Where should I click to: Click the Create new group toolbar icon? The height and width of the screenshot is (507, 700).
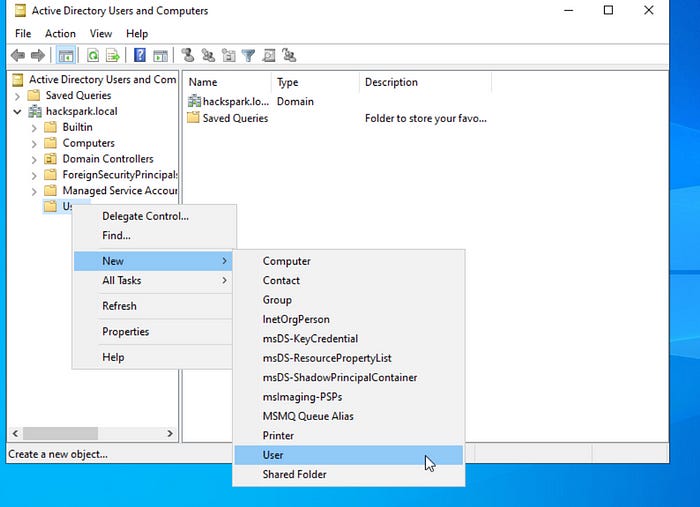208,55
